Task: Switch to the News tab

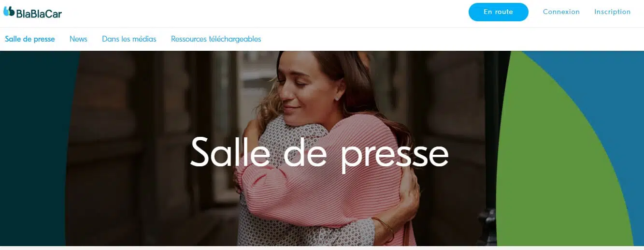Action: click(78, 39)
